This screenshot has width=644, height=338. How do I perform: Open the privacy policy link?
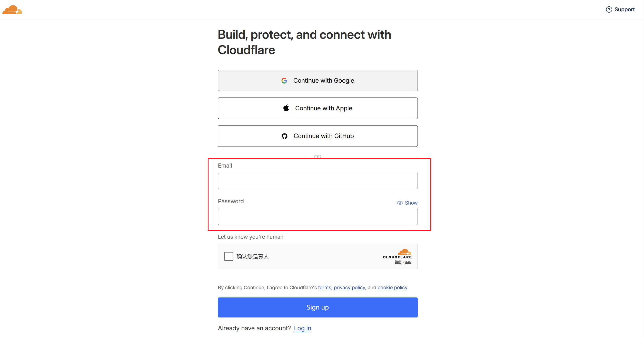click(349, 287)
